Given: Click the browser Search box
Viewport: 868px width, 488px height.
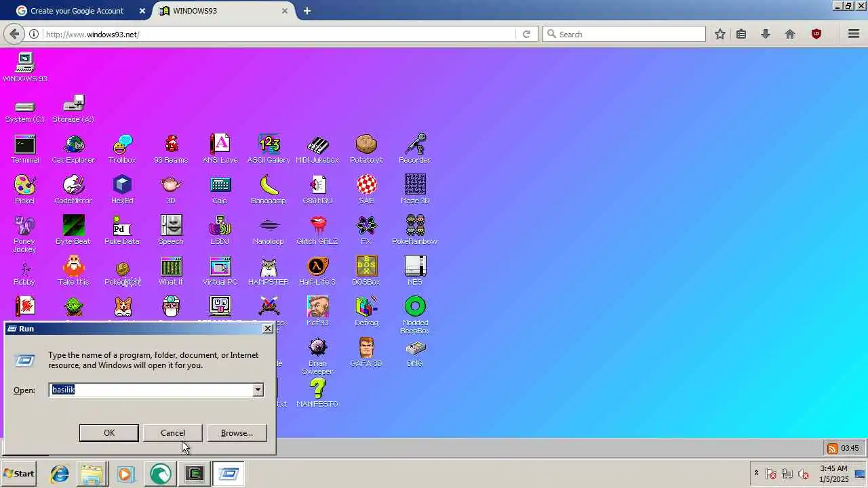Looking at the screenshot, I should (x=625, y=34).
